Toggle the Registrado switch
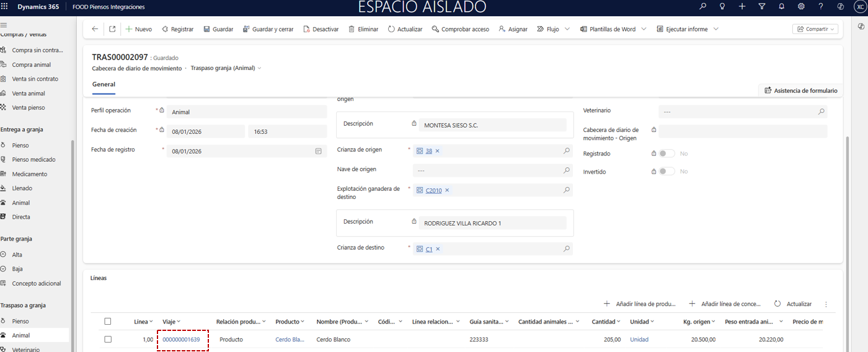This screenshot has height=352, width=868. (x=666, y=154)
